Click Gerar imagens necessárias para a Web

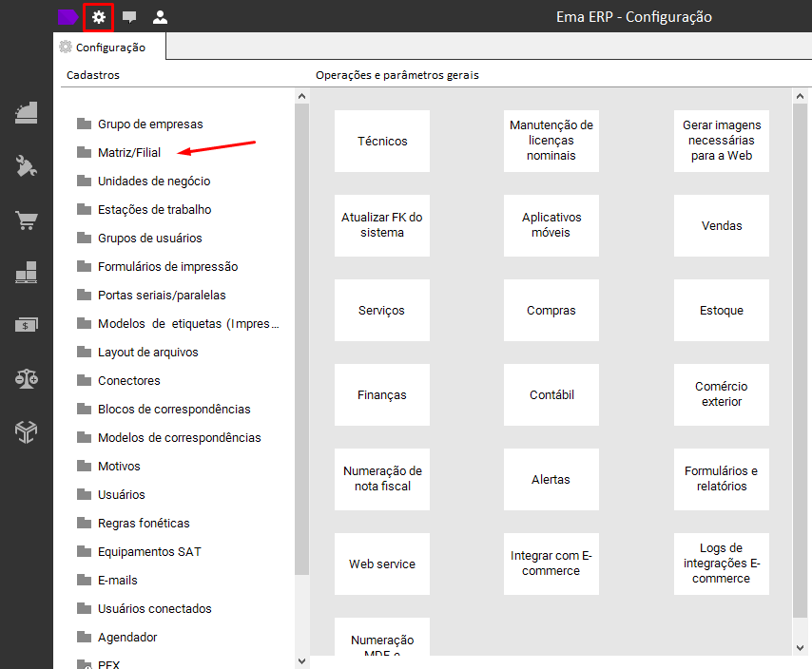[722, 141]
